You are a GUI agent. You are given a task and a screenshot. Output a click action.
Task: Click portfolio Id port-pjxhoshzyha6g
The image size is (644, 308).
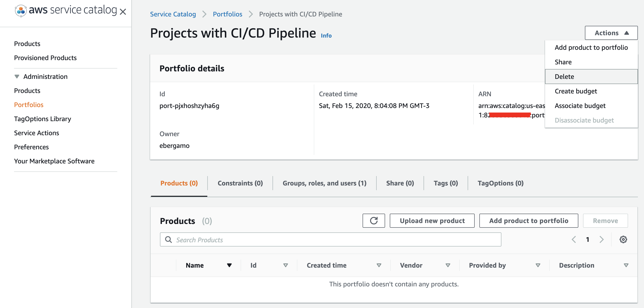click(x=189, y=106)
